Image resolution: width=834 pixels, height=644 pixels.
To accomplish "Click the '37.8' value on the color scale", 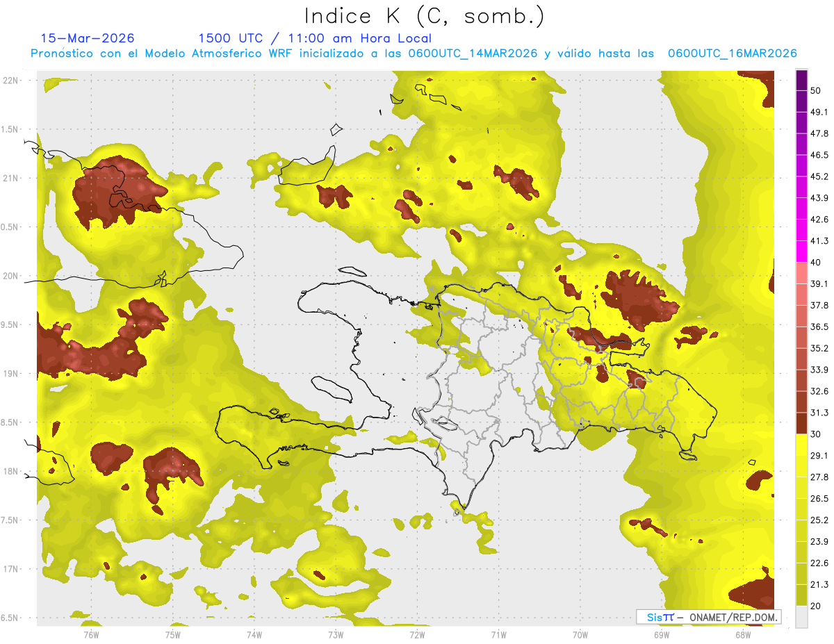I will 819,305.
